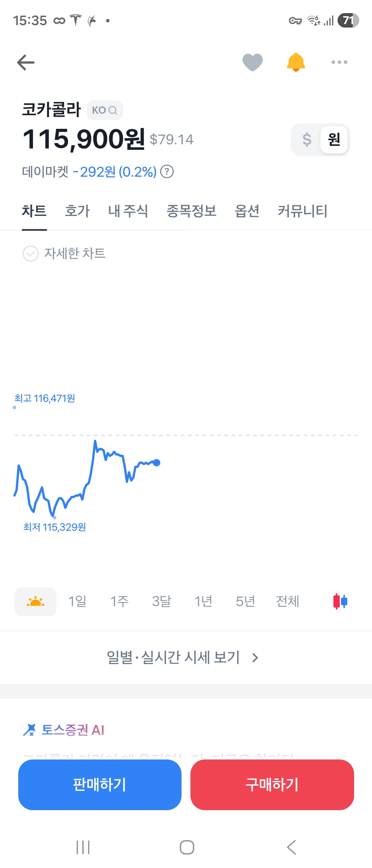This screenshot has height=868, width=372.
Task: Open 일별·실시간 시세 보기
Action: [183, 658]
